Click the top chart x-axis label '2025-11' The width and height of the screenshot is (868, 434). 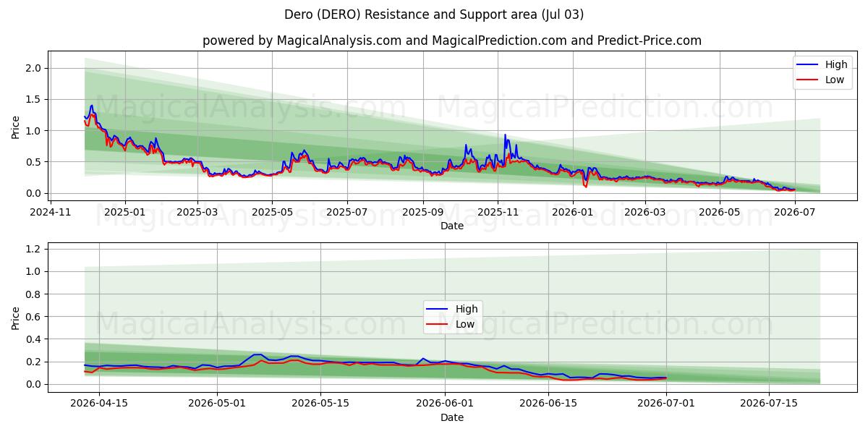pyautogui.click(x=498, y=213)
